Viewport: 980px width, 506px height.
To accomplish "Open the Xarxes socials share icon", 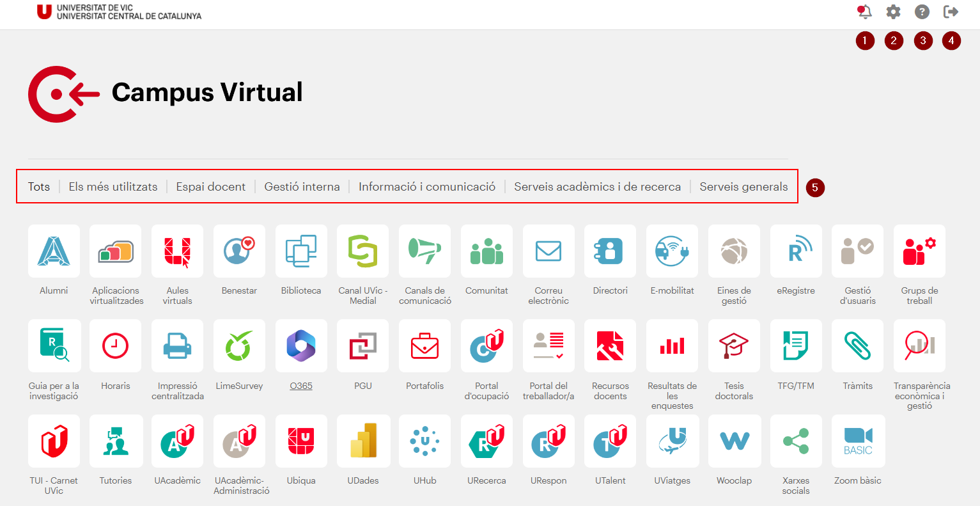I will click(796, 441).
